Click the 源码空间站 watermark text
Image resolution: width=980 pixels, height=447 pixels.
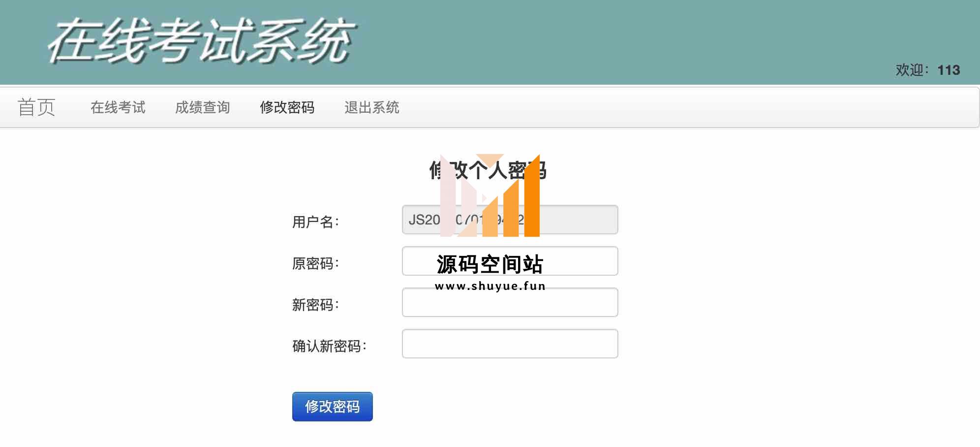pos(490,264)
